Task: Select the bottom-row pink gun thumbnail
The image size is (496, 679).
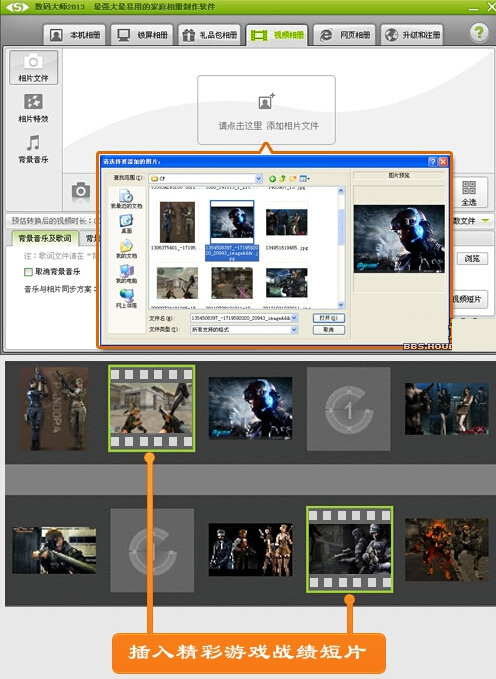Action: (x=232, y=283)
